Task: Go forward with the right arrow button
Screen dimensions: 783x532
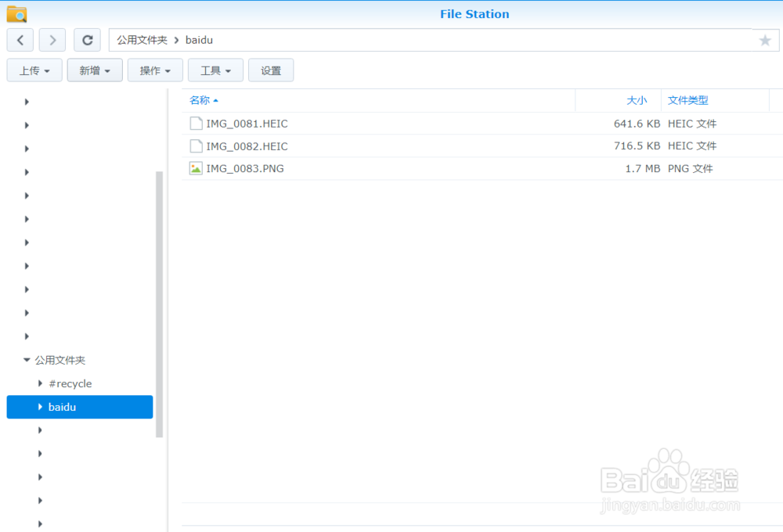Action: click(52, 40)
